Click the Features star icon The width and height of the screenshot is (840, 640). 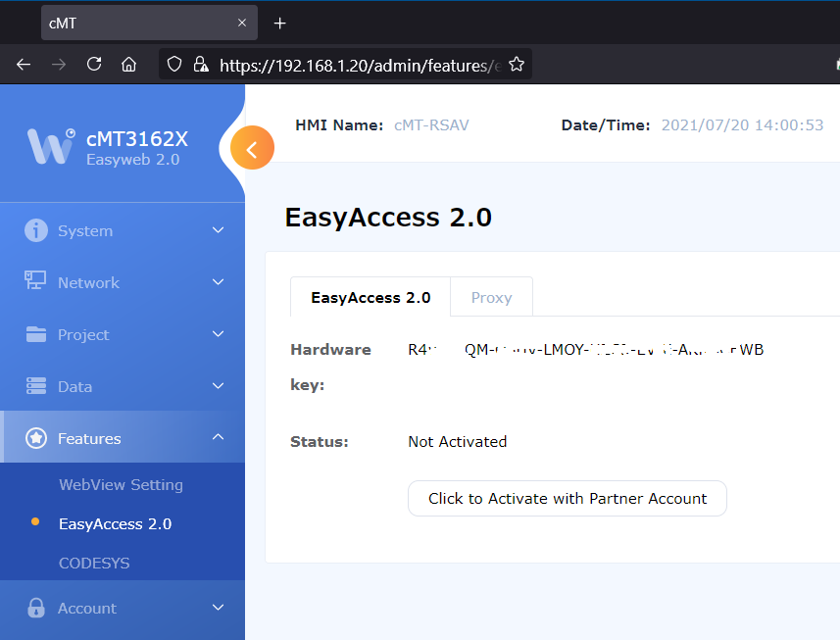tap(36, 438)
